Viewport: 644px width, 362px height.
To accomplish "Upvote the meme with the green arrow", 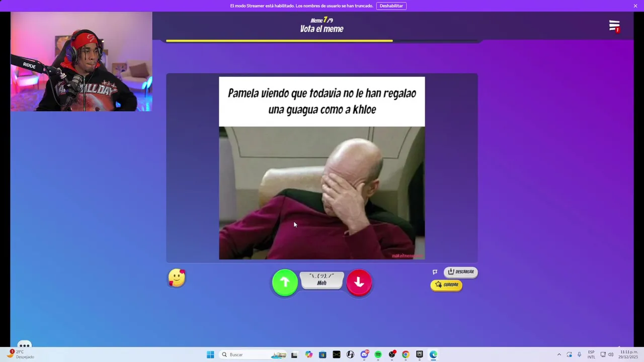I will (x=285, y=283).
